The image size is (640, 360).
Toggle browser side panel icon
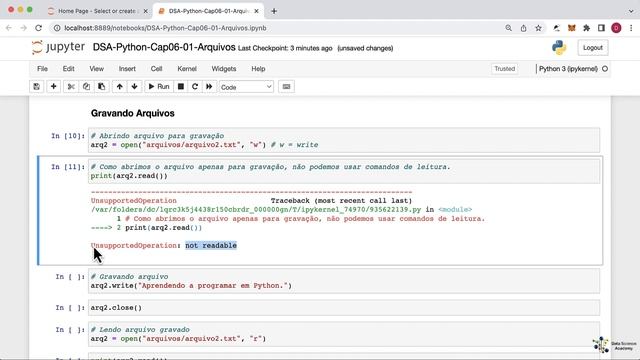[601, 28]
